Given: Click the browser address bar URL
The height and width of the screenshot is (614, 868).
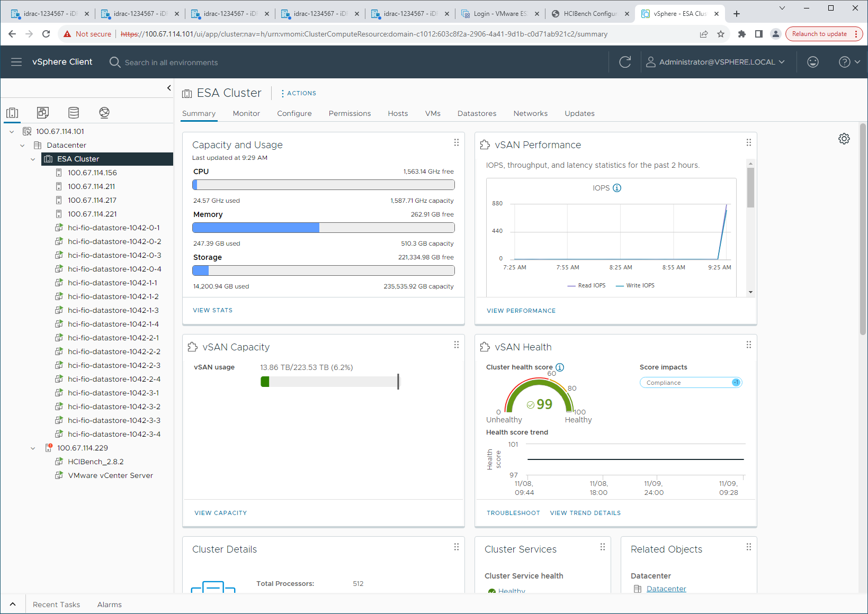Looking at the screenshot, I should pyautogui.click(x=364, y=34).
